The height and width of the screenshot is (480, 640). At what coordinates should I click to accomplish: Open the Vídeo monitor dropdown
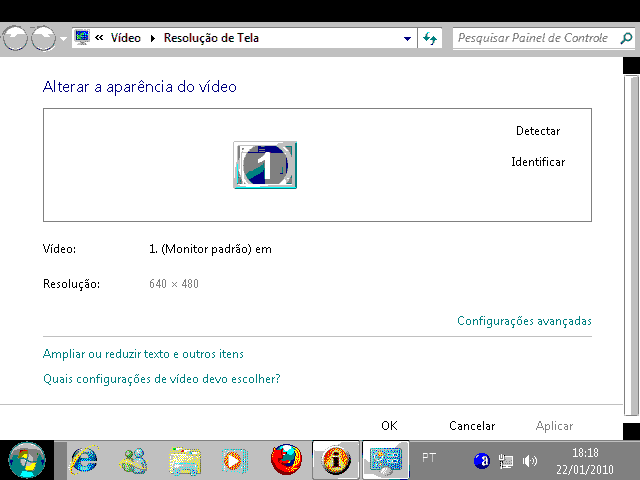(211, 249)
